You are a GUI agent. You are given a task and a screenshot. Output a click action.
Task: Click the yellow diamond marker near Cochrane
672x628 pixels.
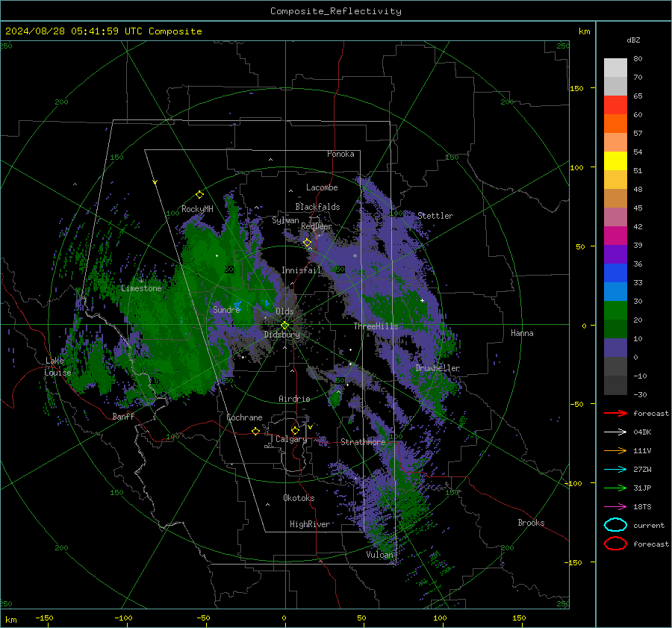(x=256, y=431)
